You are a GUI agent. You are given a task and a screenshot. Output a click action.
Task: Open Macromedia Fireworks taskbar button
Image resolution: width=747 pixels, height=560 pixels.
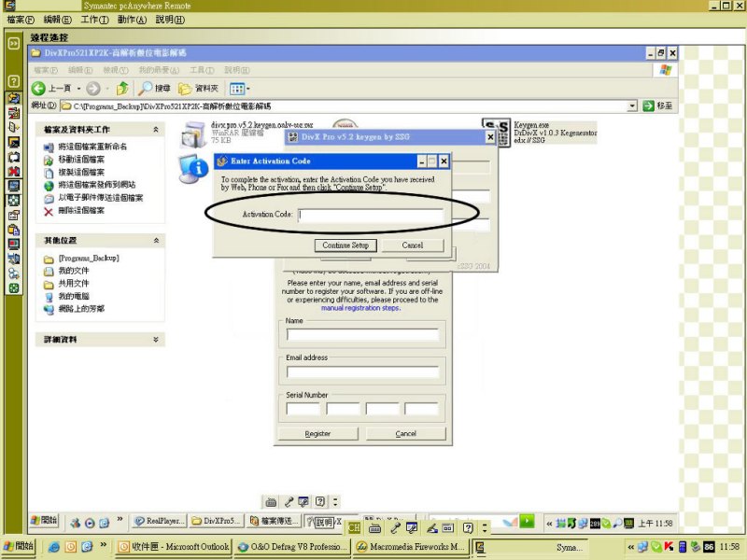(x=411, y=547)
